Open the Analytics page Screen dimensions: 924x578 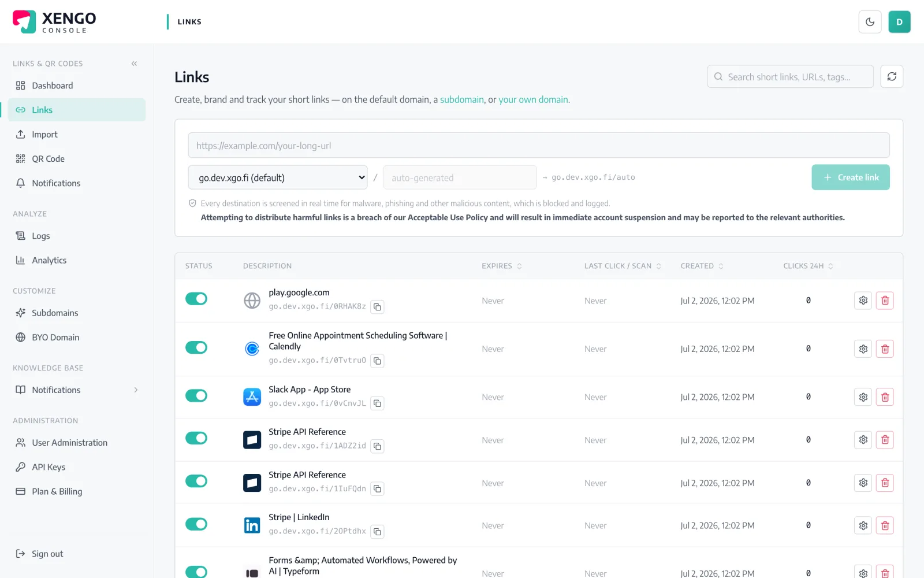77,260
